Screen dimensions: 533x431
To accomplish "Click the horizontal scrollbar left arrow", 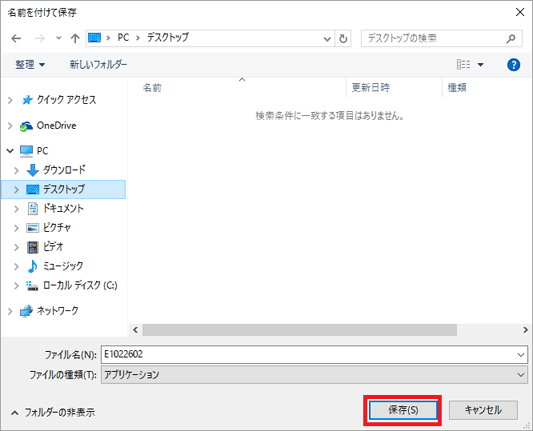I will pos(135,330).
